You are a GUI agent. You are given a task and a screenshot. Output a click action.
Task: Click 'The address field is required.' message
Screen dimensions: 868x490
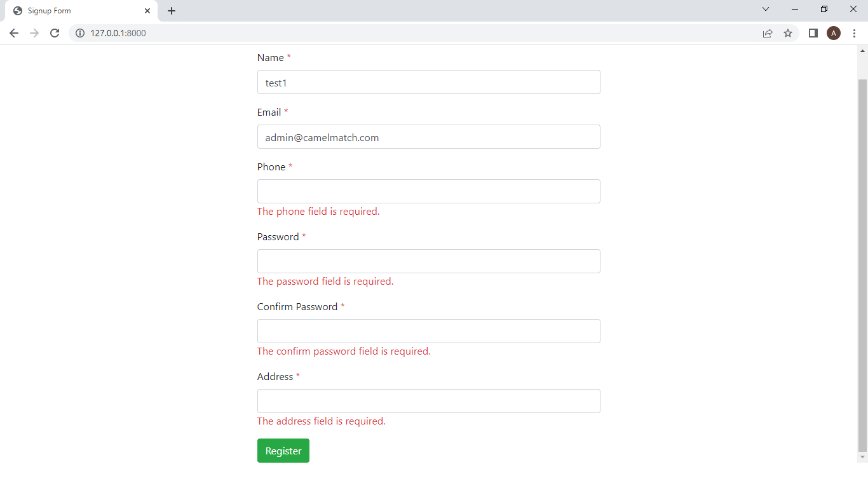point(322,421)
